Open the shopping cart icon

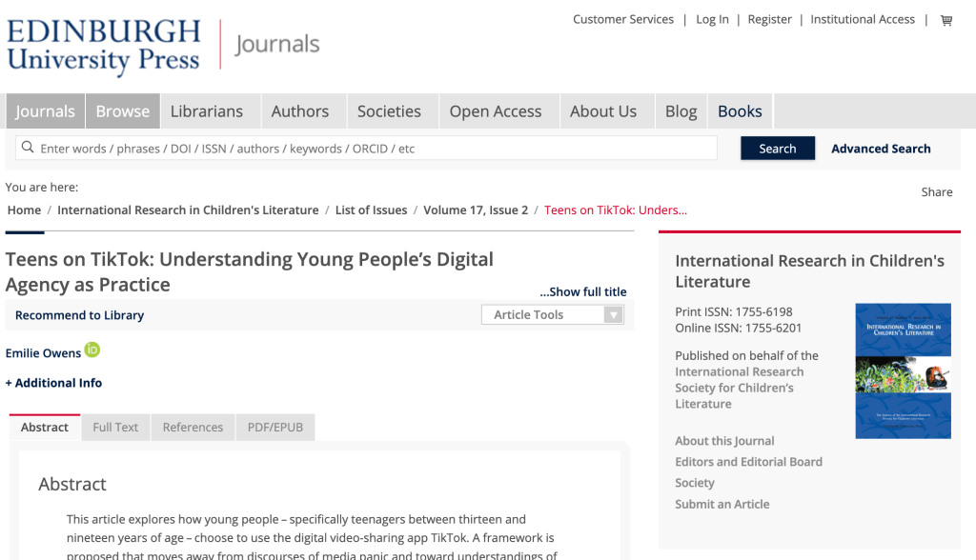pyautogui.click(x=945, y=20)
